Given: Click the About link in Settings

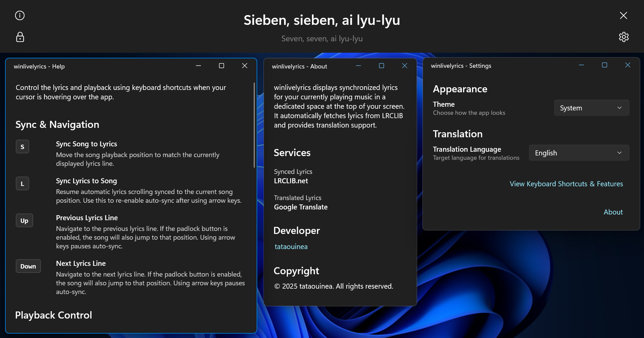Looking at the screenshot, I should pos(613,212).
